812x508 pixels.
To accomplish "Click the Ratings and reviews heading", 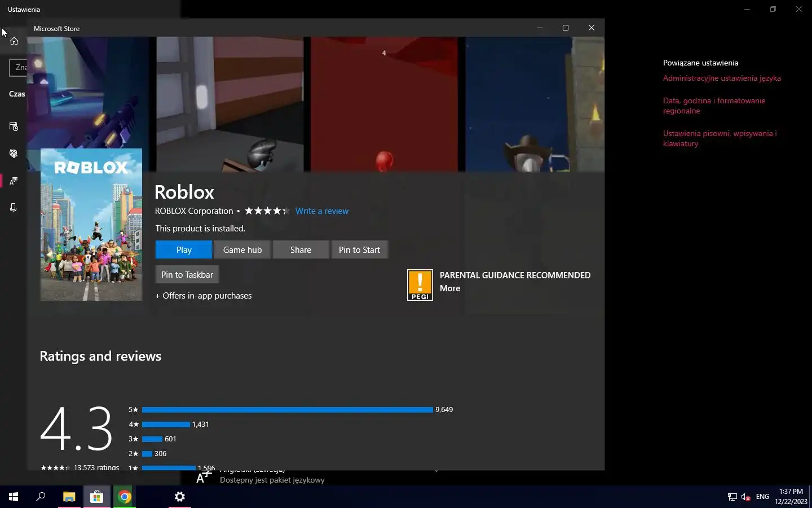I will tap(100, 356).
